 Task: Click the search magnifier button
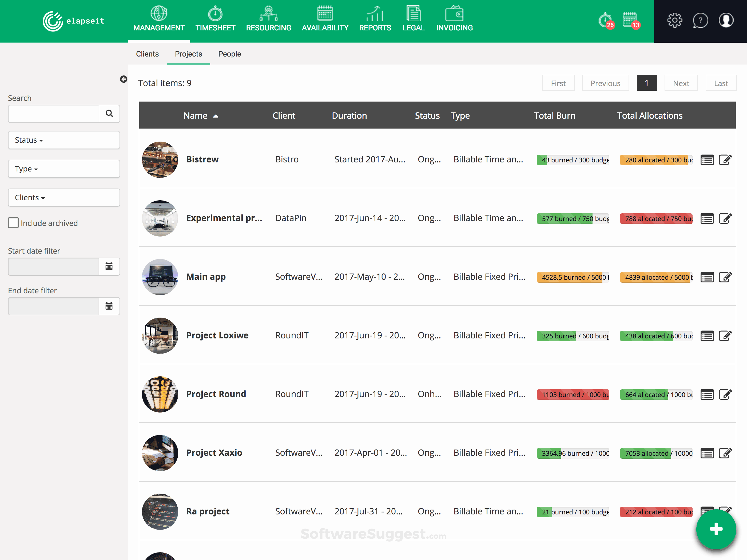(109, 114)
